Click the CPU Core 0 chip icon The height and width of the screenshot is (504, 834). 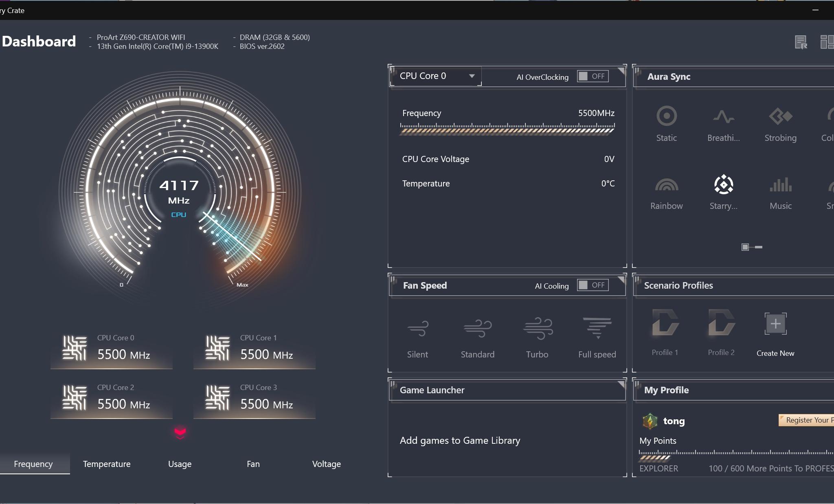click(x=75, y=348)
